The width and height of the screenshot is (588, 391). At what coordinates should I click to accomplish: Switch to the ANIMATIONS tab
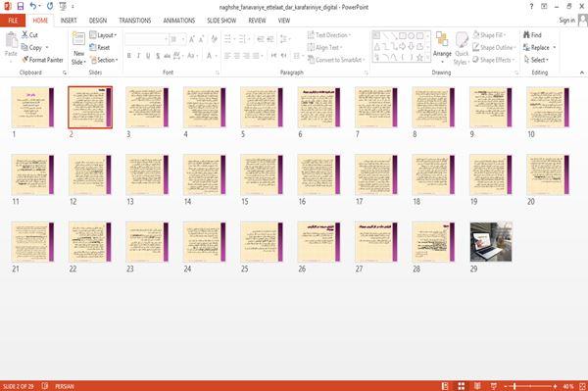[179, 21]
